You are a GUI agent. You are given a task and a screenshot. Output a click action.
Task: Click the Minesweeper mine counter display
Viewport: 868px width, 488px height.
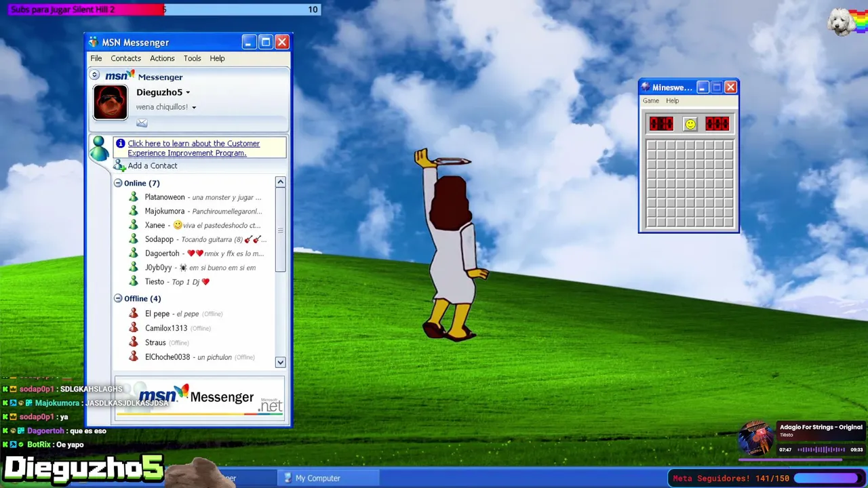[x=661, y=124]
